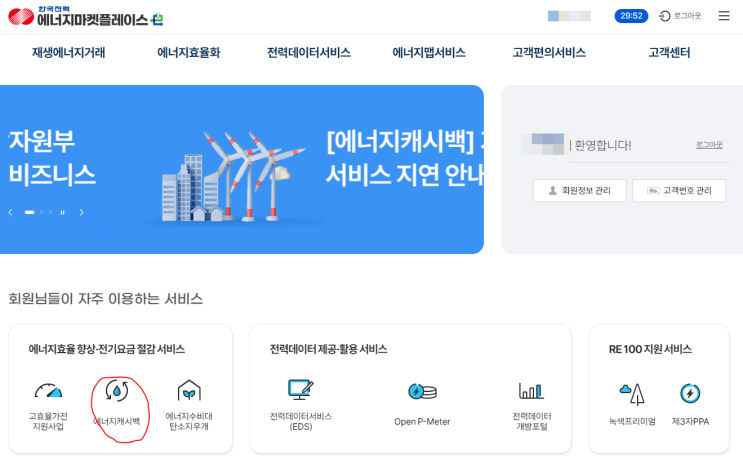Go to previous banner slide arrow
Screen dimensions: 743x468
(10, 212)
